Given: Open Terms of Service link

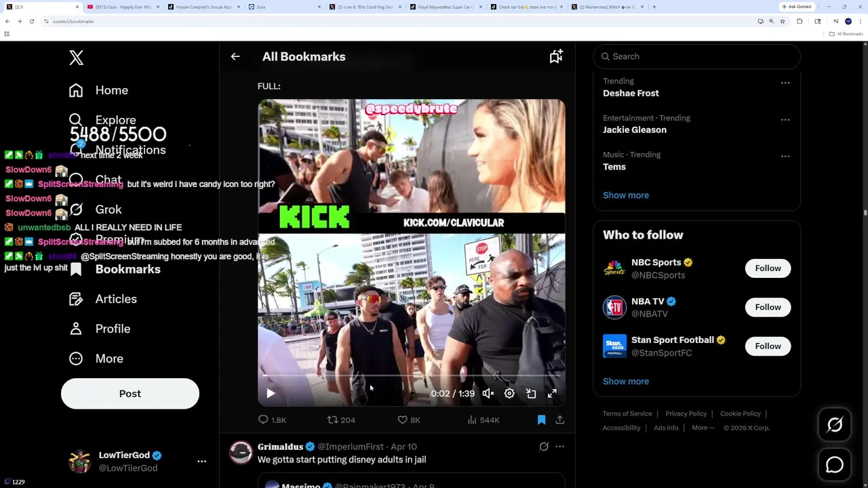Looking at the screenshot, I should click(627, 413).
